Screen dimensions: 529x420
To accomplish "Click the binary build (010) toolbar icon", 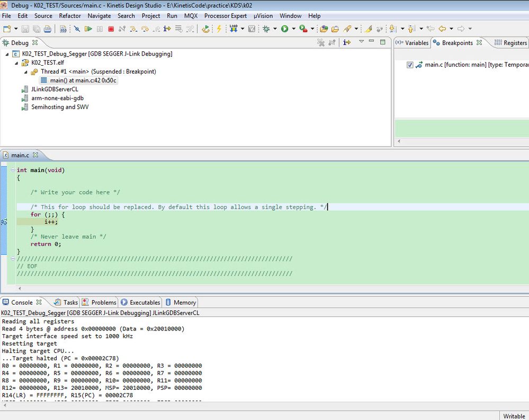I will pos(63,29).
